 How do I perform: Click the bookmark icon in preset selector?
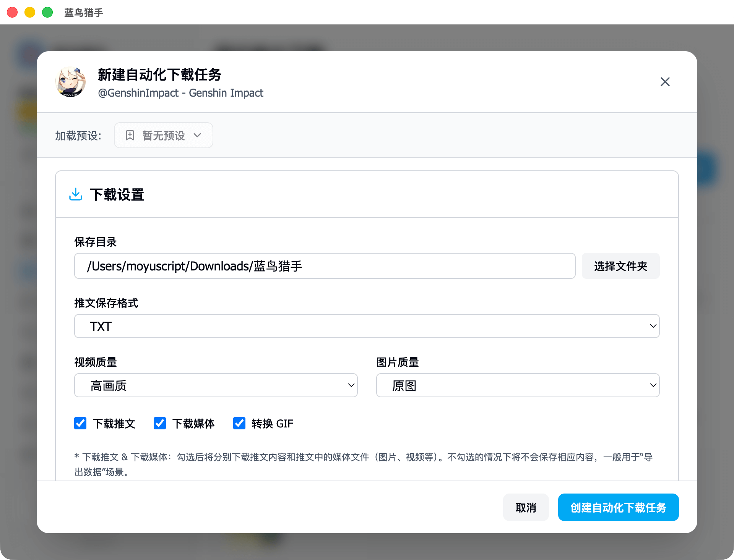[130, 135]
